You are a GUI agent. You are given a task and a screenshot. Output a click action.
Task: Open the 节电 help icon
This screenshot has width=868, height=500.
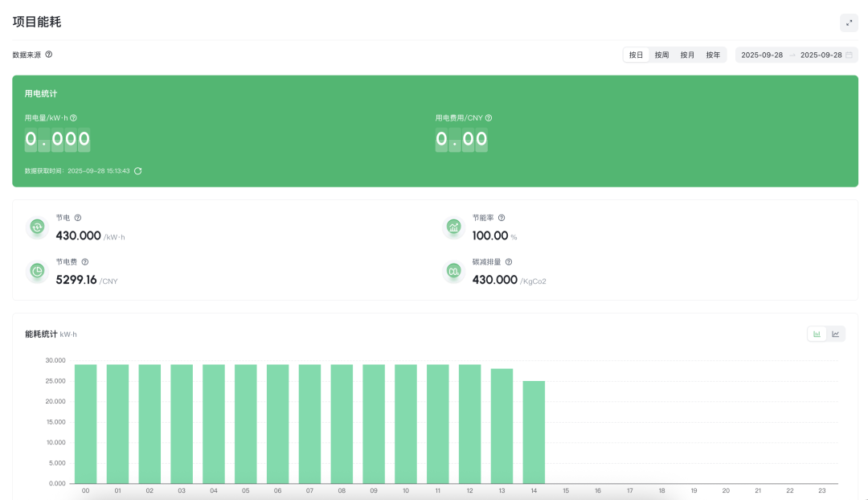tap(77, 218)
